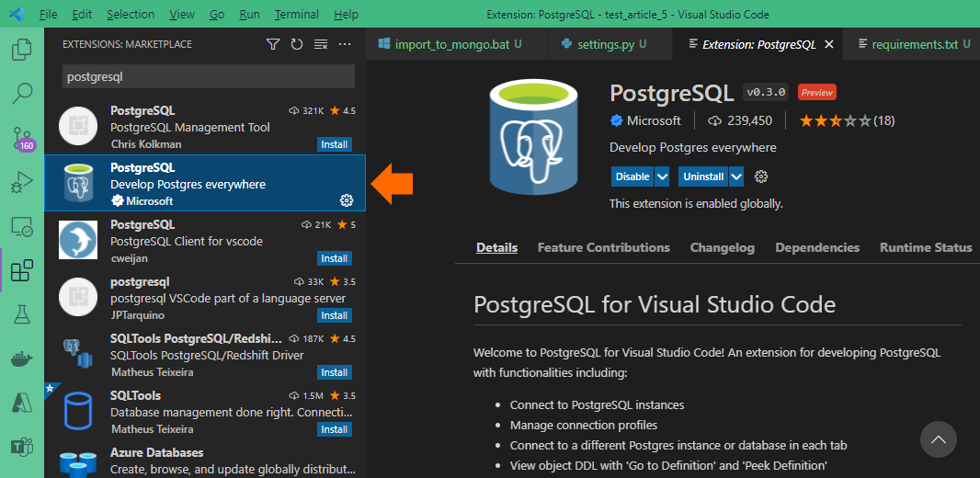
Task: Open the Go menu
Action: 217,14
